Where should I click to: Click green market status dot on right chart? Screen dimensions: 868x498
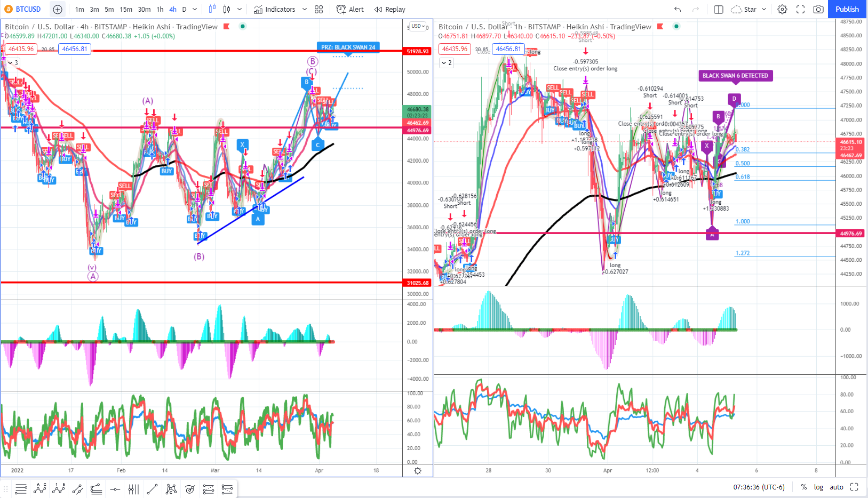676,26
